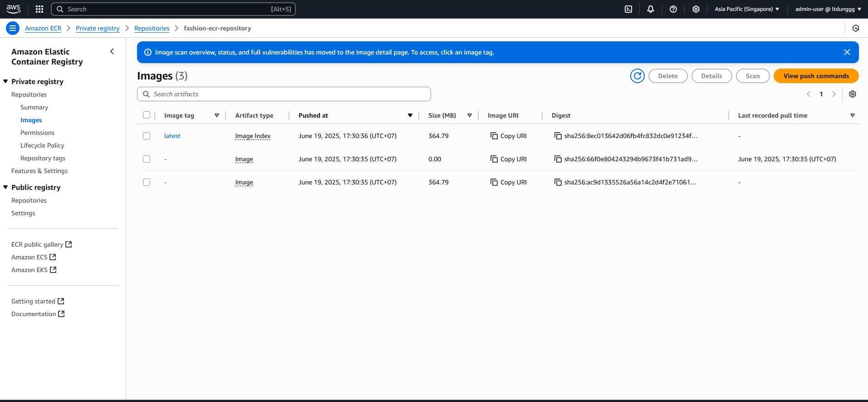Viewport: 868px width, 402px height.
Task: Collapse the ECR side navigation panel
Action: click(112, 51)
